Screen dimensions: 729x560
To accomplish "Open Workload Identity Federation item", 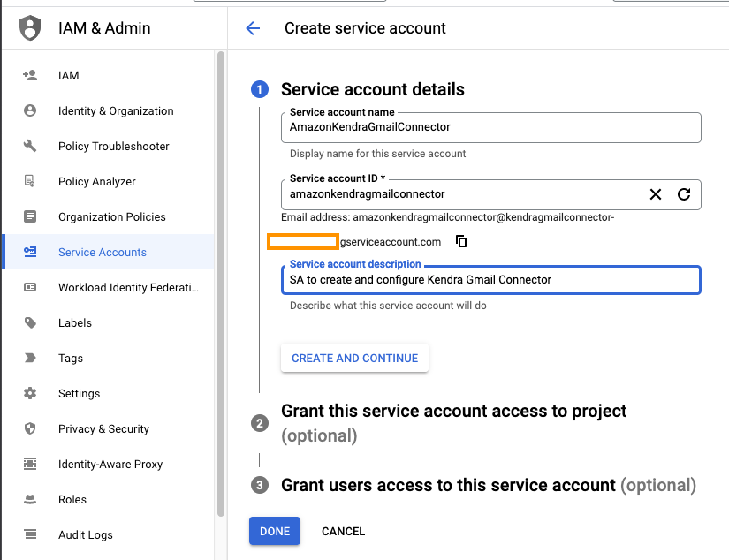I will point(108,287).
